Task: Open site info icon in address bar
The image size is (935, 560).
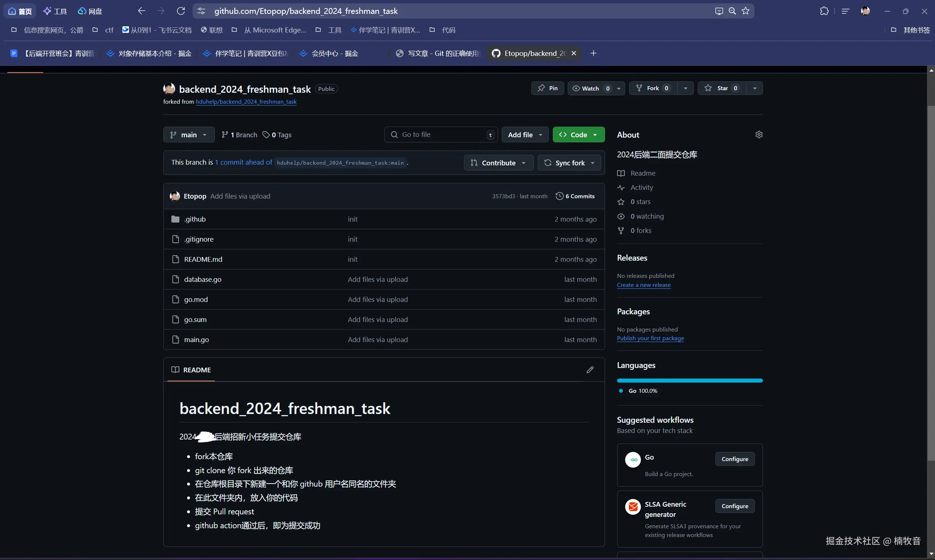Action: click(x=202, y=11)
